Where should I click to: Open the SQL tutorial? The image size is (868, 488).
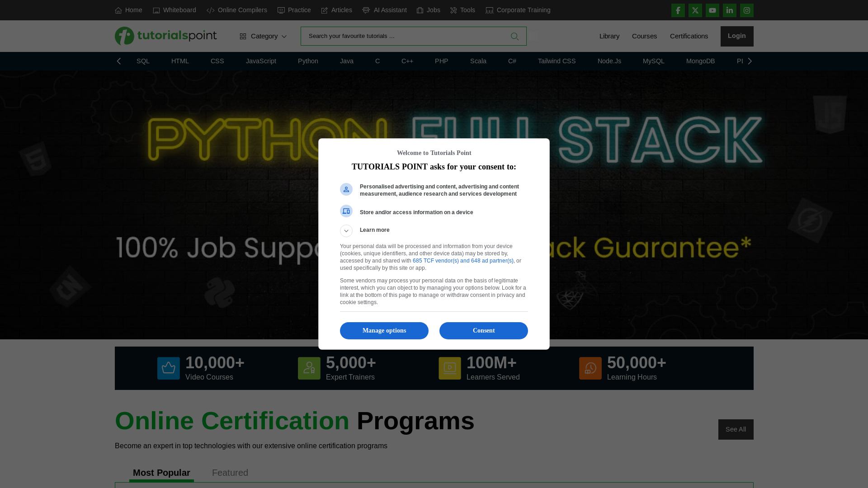point(143,61)
